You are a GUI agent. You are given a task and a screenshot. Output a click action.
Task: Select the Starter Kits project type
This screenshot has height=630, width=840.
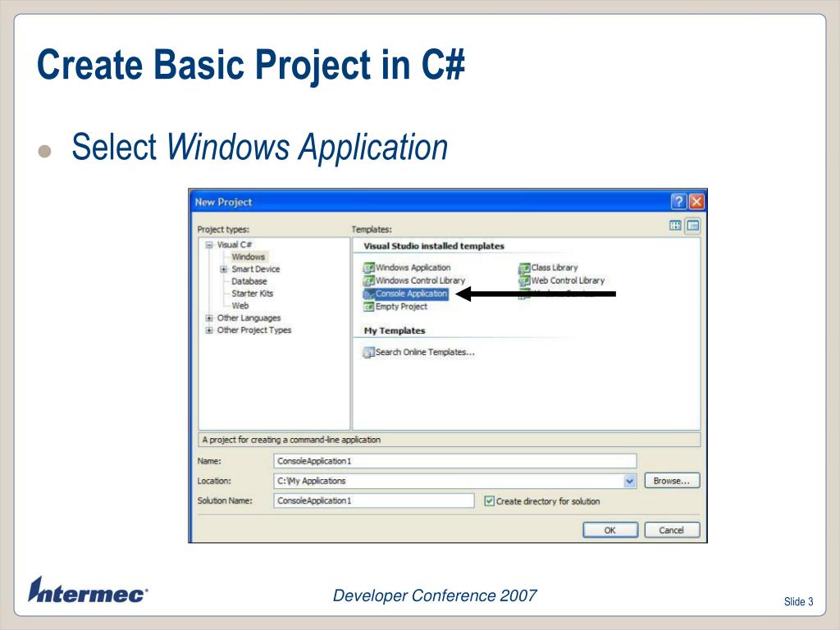tap(253, 294)
